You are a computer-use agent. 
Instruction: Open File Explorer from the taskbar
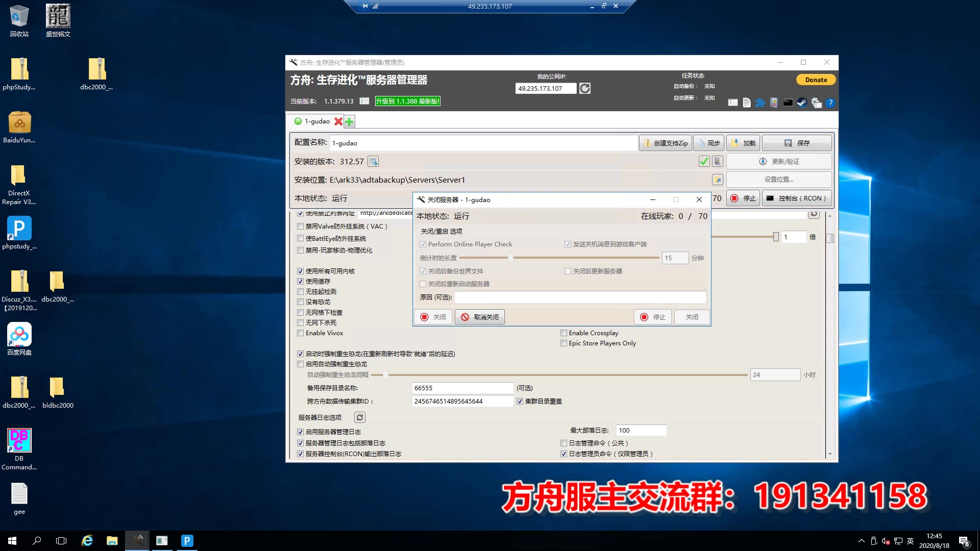point(112,541)
